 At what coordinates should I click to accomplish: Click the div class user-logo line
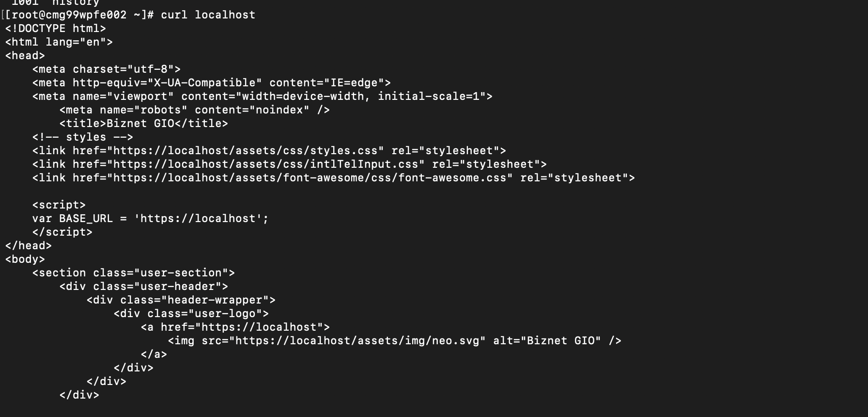191,314
